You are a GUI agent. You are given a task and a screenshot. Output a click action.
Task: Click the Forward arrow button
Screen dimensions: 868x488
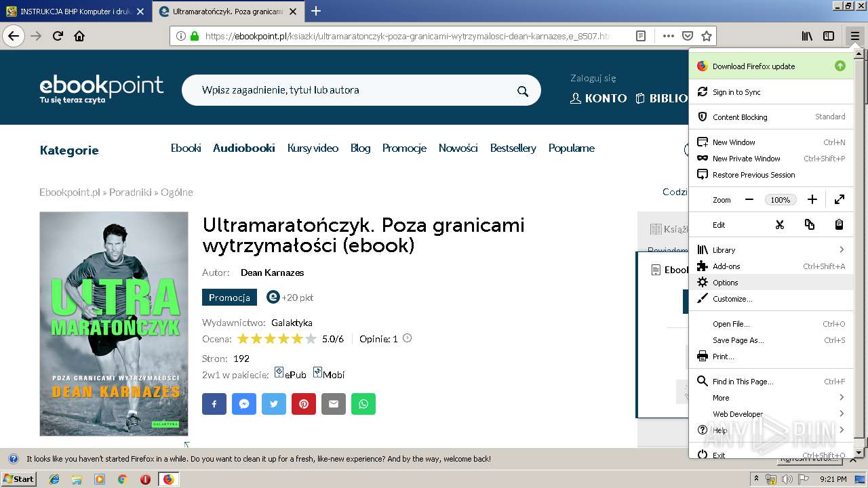click(36, 36)
